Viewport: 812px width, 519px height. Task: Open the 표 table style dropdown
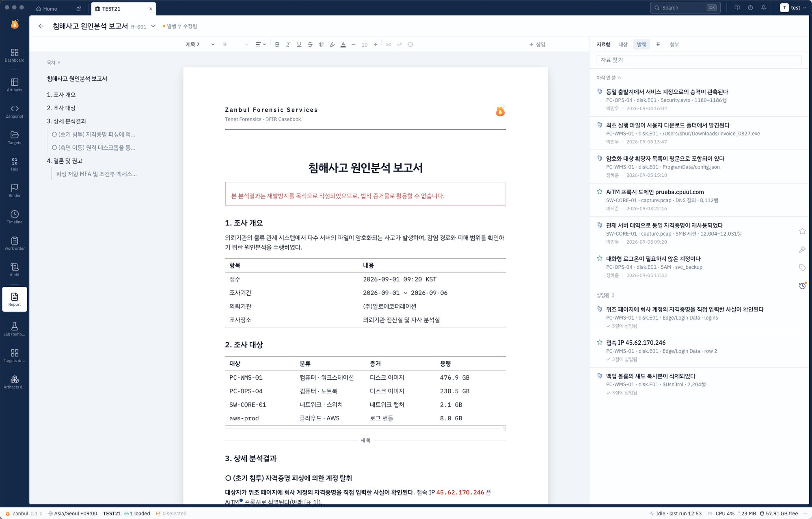(x=235, y=44)
